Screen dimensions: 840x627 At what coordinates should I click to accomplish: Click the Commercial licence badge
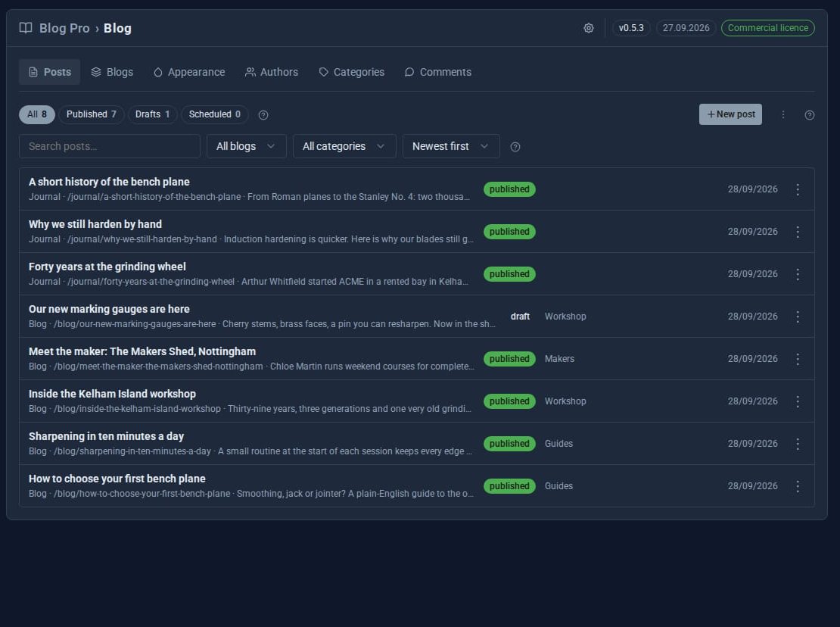(767, 28)
